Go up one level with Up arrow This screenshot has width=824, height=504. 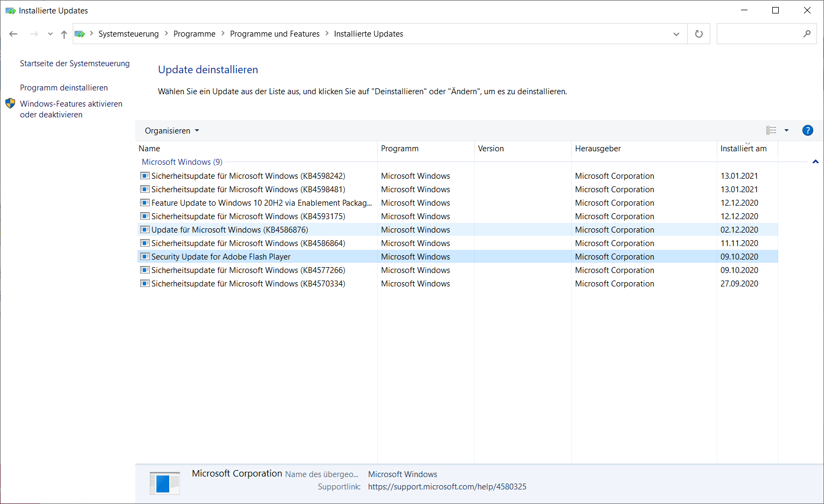click(64, 34)
